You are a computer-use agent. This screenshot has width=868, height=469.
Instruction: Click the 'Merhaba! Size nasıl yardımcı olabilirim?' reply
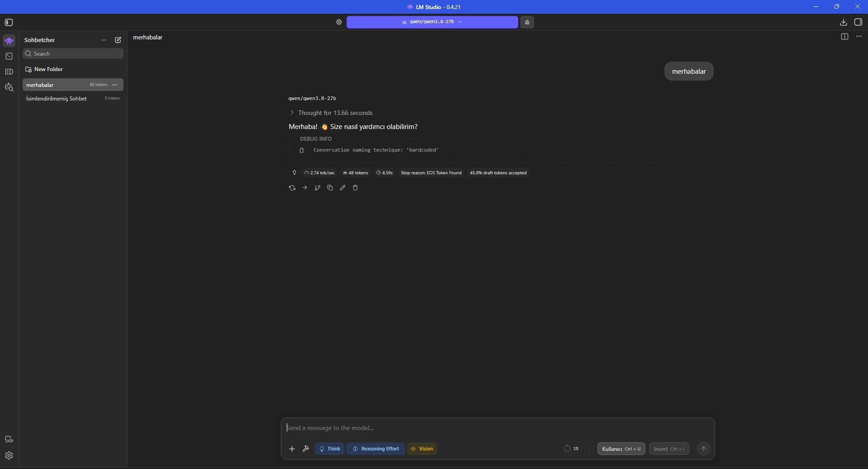pos(353,127)
